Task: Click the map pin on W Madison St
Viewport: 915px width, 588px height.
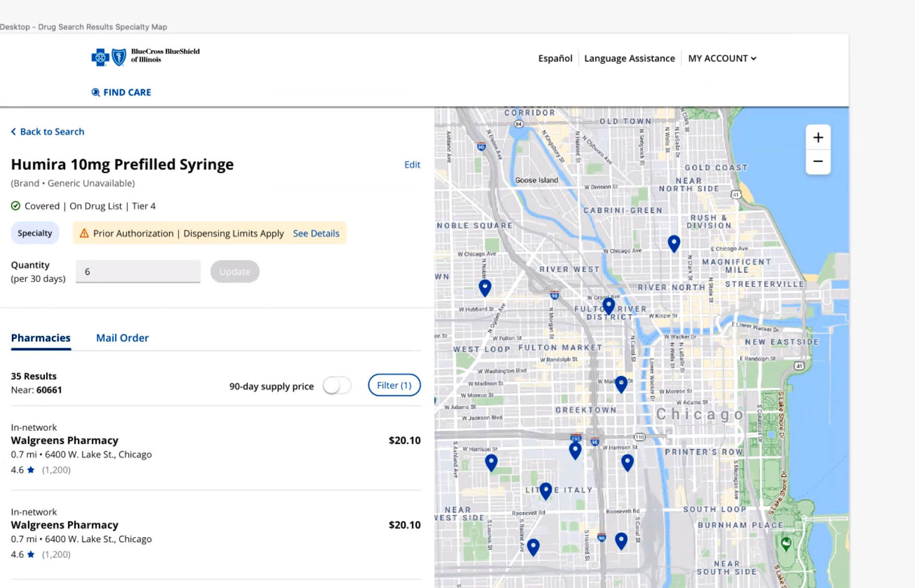Action: (x=621, y=384)
